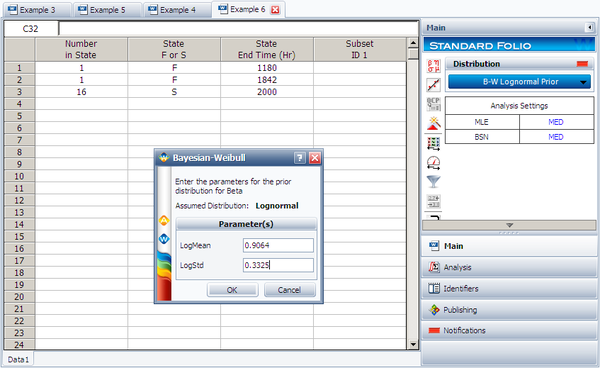Screen dimensions: 600x368
Task: Click the Calculate parameters icon with Greek letters
Action: [x=434, y=66]
